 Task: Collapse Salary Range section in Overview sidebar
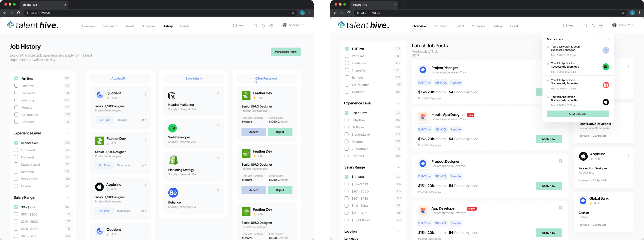(x=398, y=167)
